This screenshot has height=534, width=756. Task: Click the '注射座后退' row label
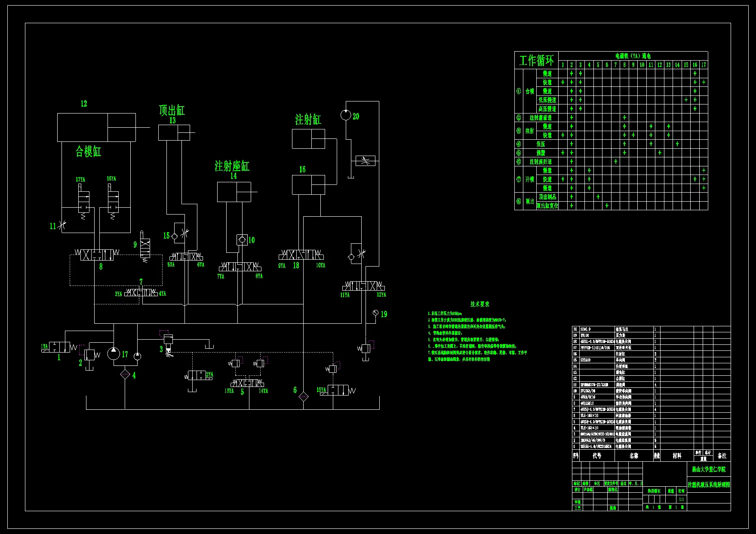(x=541, y=162)
